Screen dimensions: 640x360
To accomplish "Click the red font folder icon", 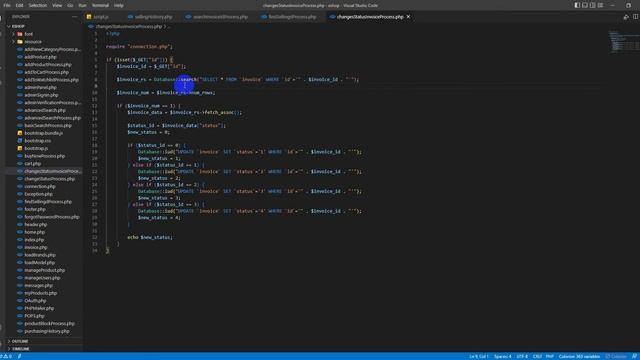I will coord(20,34).
